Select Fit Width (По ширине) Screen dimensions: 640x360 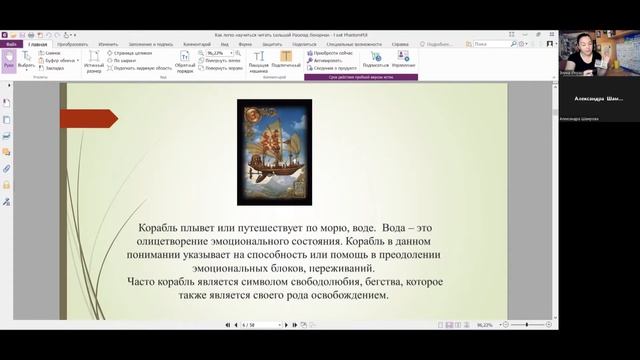[121, 60]
